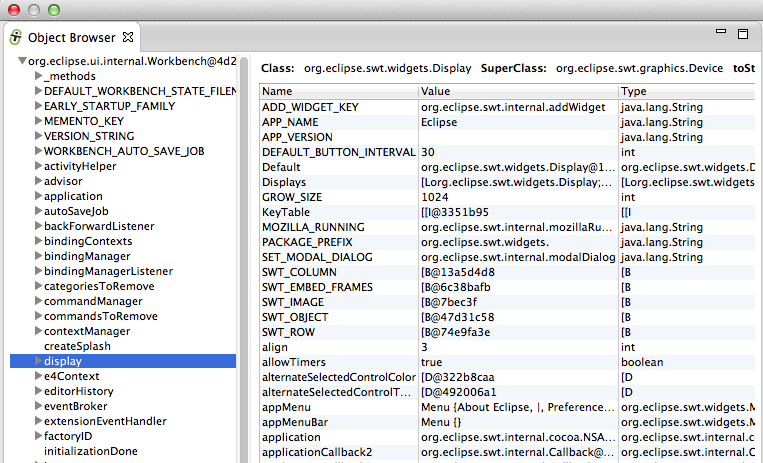This screenshot has width=763, height=463.
Task: Click the Object Browser tab icon
Action: (16, 37)
